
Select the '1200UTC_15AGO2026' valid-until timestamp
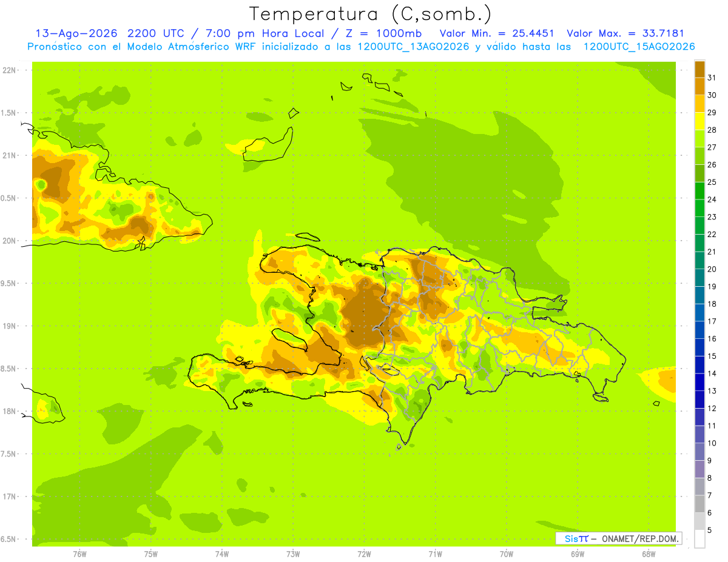[x=639, y=47]
